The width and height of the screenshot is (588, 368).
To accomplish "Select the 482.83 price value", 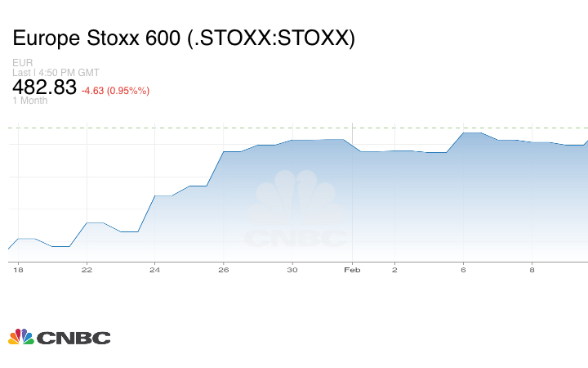I will (44, 87).
